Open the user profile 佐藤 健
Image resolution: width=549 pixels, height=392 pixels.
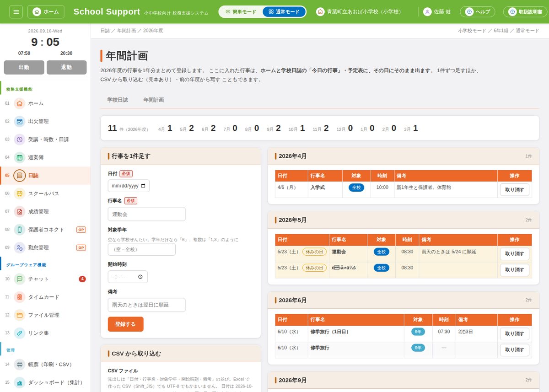(437, 11)
